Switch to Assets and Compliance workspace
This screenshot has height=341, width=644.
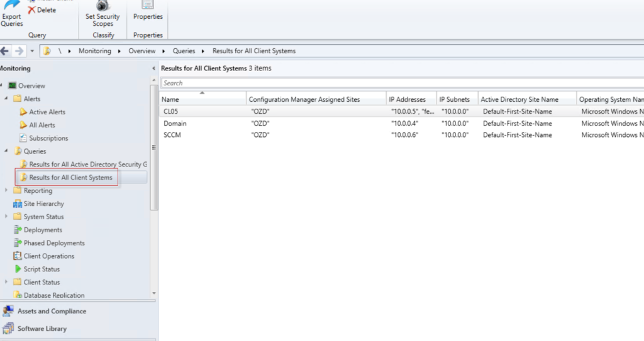click(52, 311)
